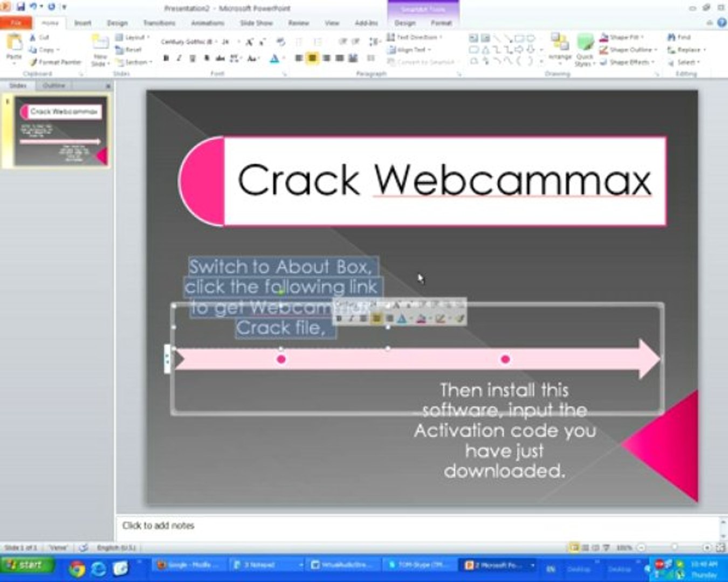Screen dimensions: 728x582
Task: Open Change Case (Aa) dropdown
Action: click(x=253, y=58)
